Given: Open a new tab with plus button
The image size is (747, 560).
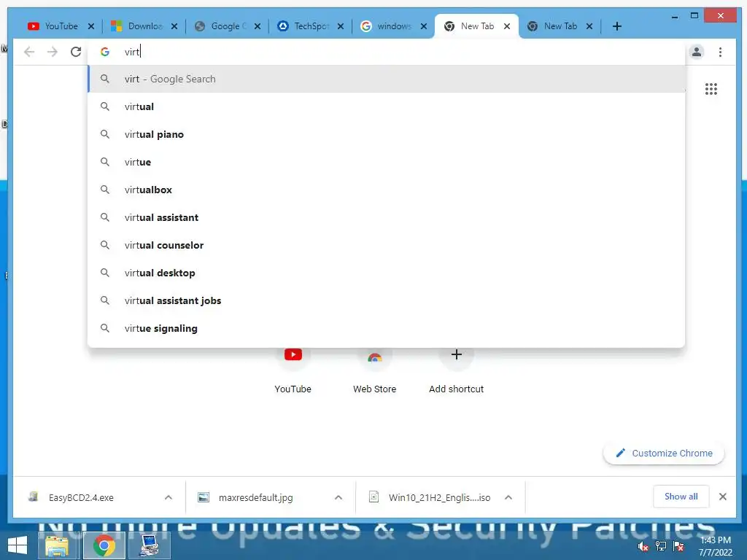Looking at the screenshot, I should pos(617,26).
